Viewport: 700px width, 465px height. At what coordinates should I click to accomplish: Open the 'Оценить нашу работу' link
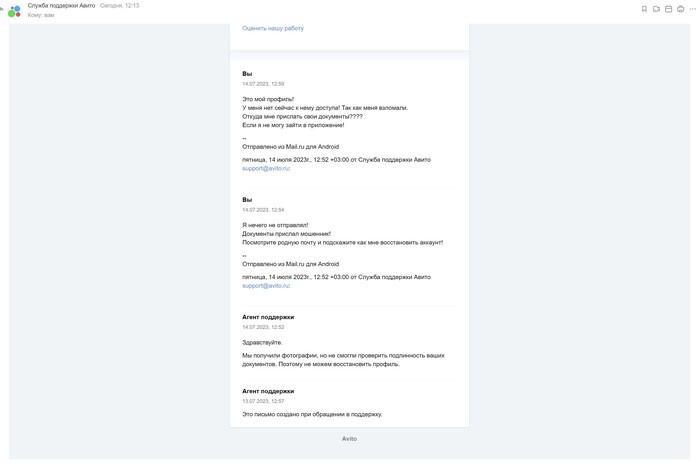coord(272,28)
